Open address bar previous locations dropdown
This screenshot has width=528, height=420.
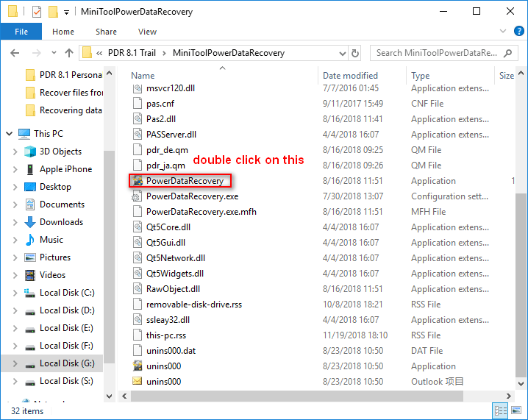(x=343, y=53)
